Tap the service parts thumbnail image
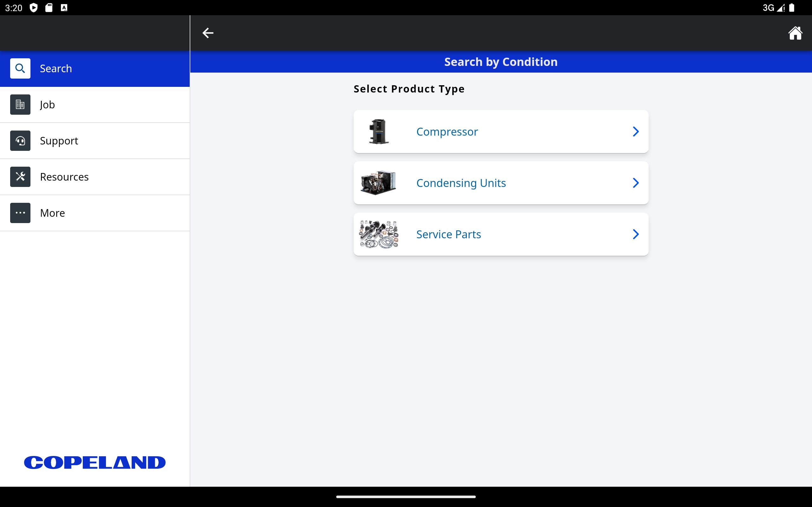 click(x=378, y=234)
